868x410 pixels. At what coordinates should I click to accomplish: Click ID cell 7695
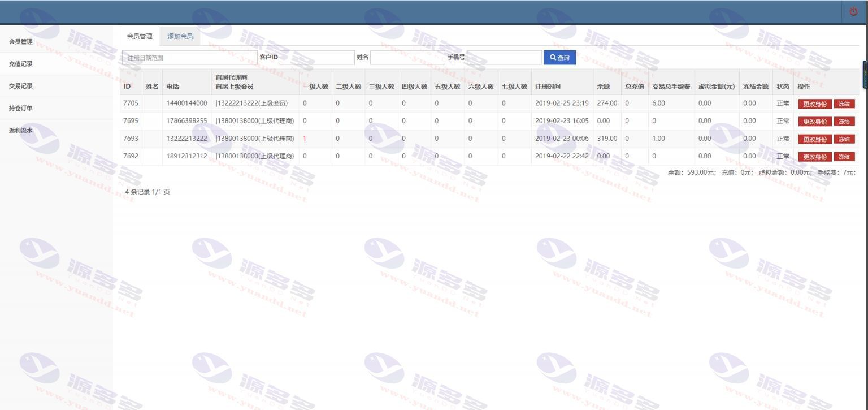(131, 121)
